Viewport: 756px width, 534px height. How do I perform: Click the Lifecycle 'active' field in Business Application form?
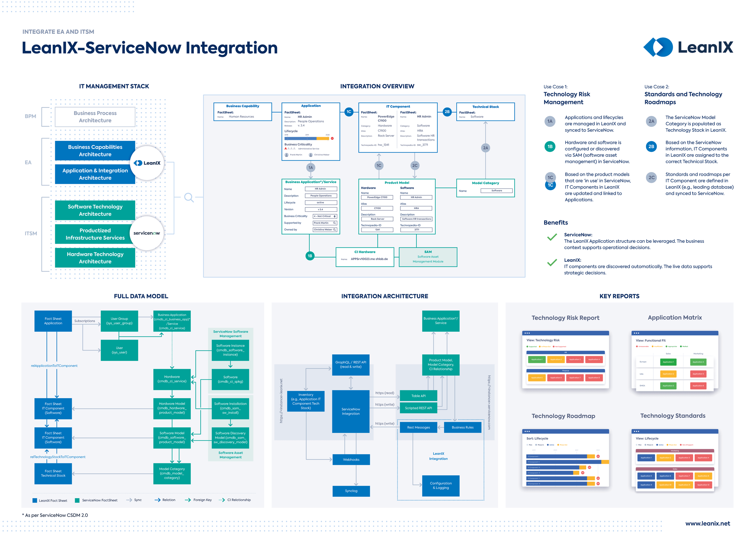[x=321, y=203]
